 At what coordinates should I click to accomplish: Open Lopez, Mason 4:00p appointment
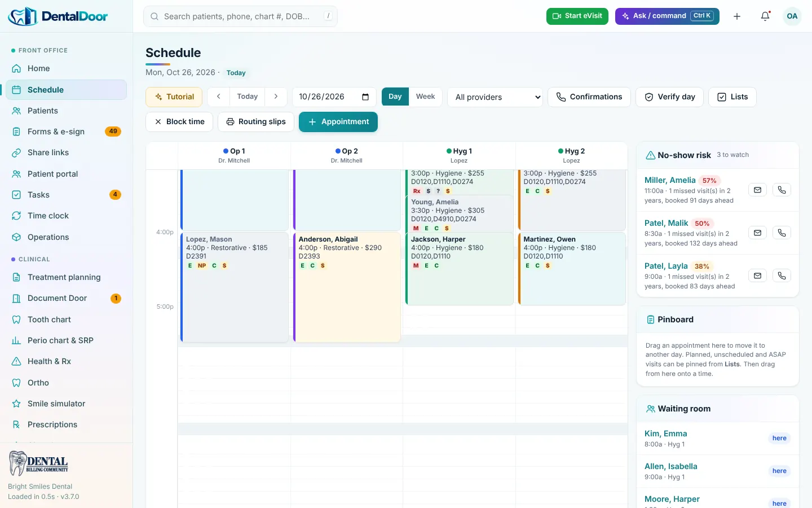coord(235,287)
